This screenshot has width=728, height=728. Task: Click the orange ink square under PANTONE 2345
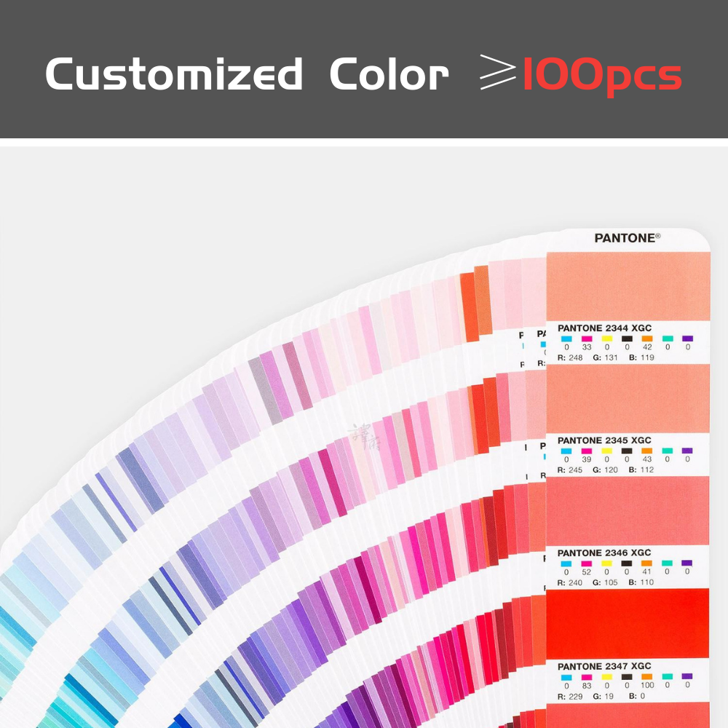(x=647, y=451)
